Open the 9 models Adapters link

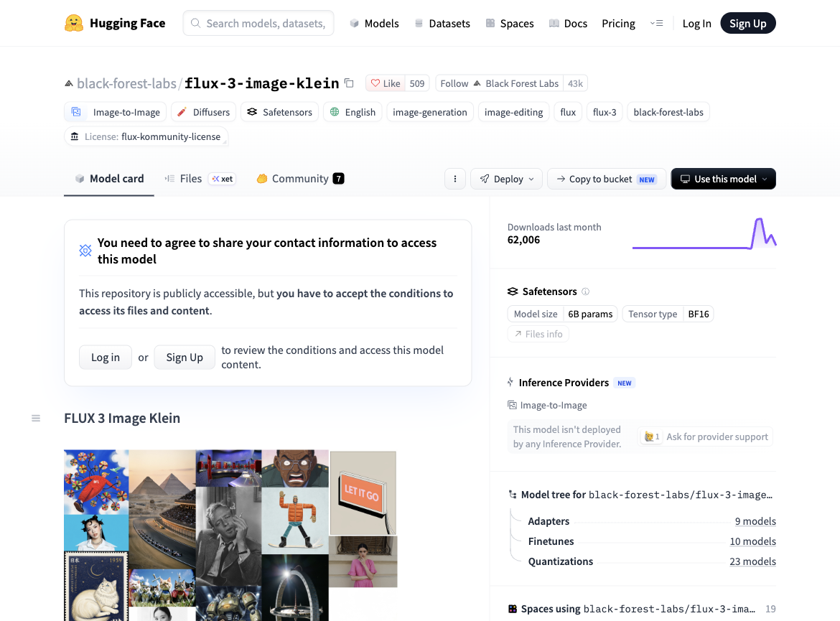pos(755,520)
